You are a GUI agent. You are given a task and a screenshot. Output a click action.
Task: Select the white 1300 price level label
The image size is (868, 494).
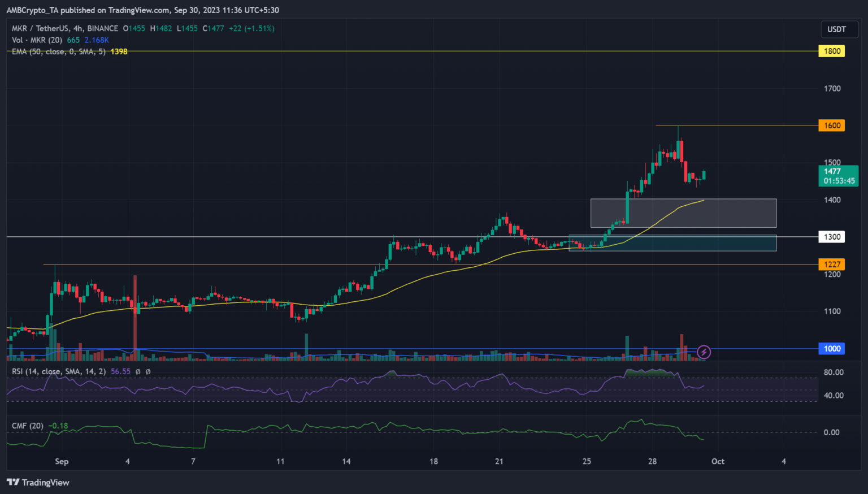click(x=831, y=237)
